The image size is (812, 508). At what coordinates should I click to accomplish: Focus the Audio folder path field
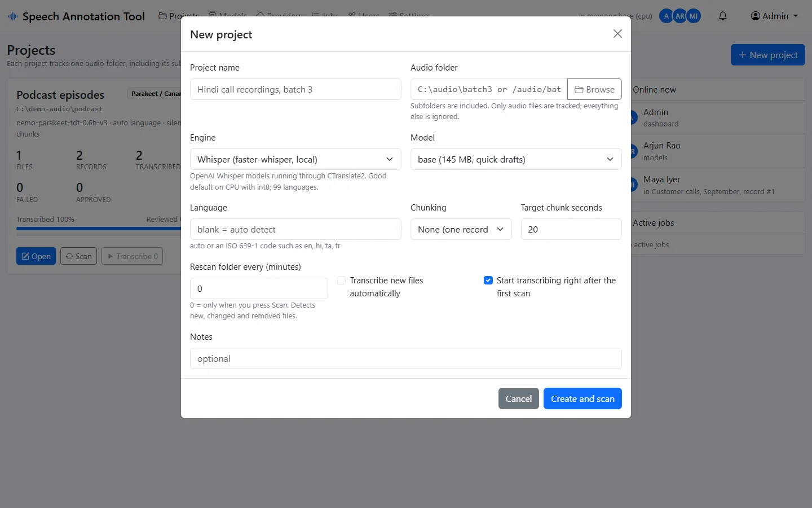[x=489, y=89]
